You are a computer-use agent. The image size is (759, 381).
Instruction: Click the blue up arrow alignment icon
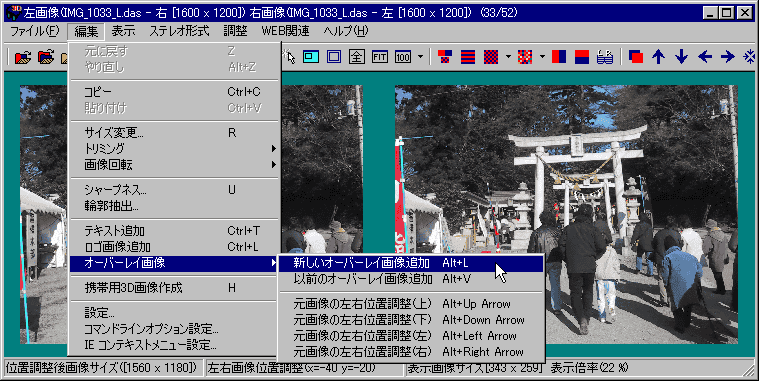click(658, 57)
